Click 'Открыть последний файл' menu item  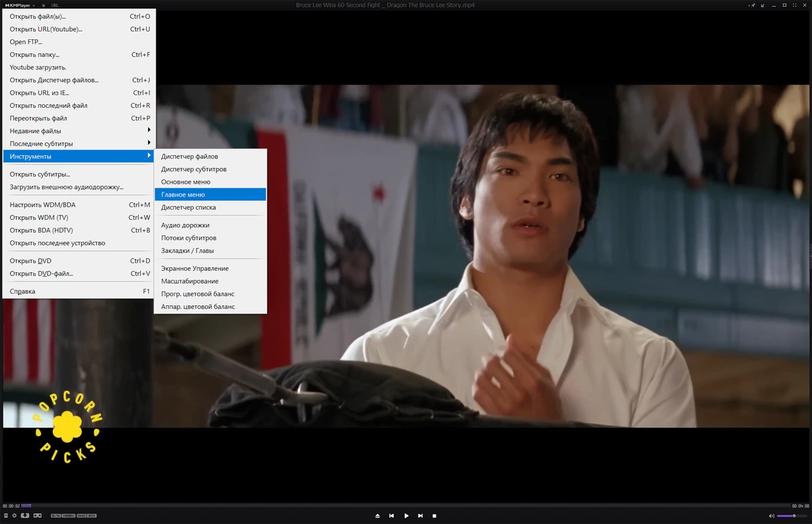click(78, 106)
